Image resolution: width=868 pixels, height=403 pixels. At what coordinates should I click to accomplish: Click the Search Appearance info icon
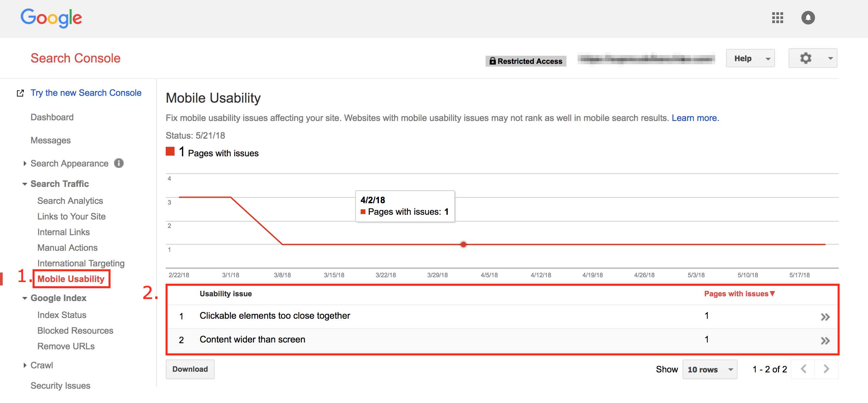tap(119, 163)
